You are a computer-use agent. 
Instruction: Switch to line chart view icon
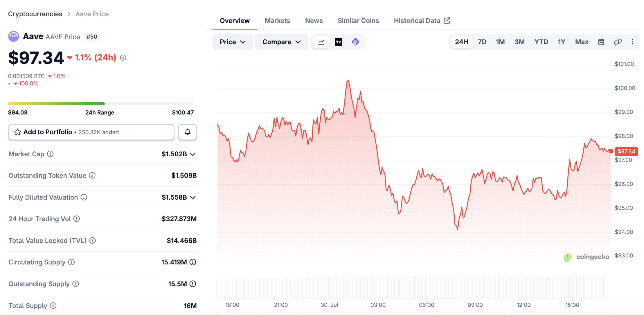pos(321,42)
